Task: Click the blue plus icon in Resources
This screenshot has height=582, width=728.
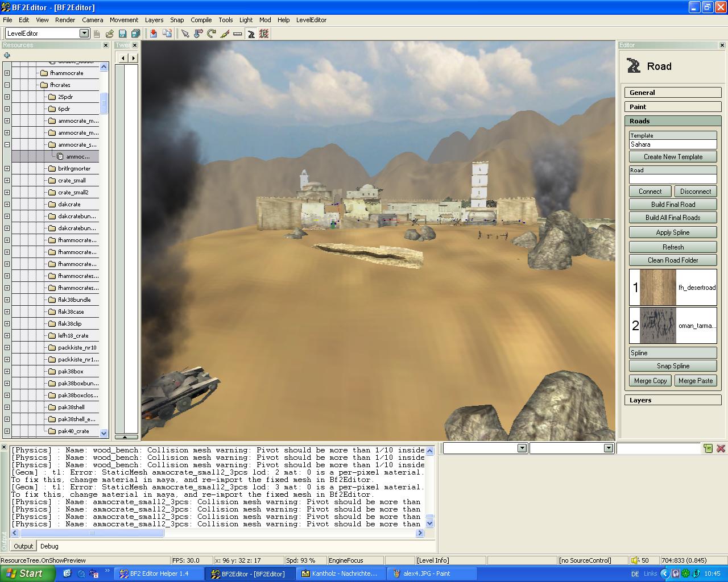Action: 7,55
